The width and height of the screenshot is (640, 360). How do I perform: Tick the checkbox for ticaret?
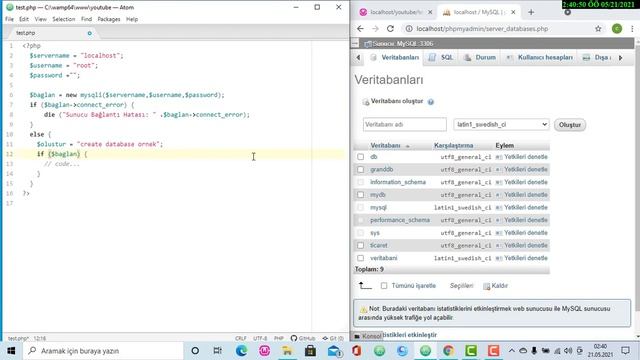tap(360, 245)
